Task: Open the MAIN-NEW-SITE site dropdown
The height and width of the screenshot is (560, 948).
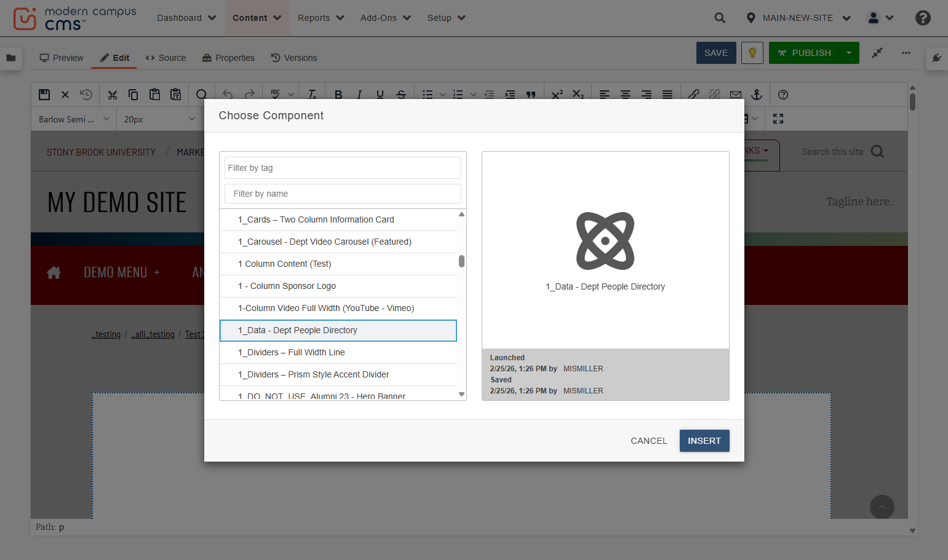Action: [x=799, y=18]
